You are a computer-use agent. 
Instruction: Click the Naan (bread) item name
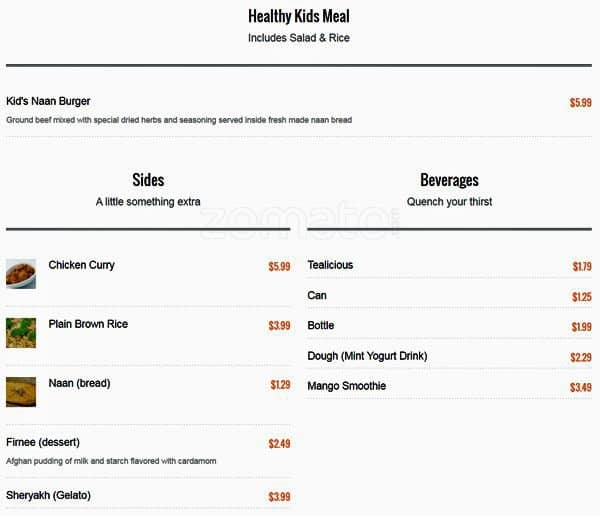79,383
